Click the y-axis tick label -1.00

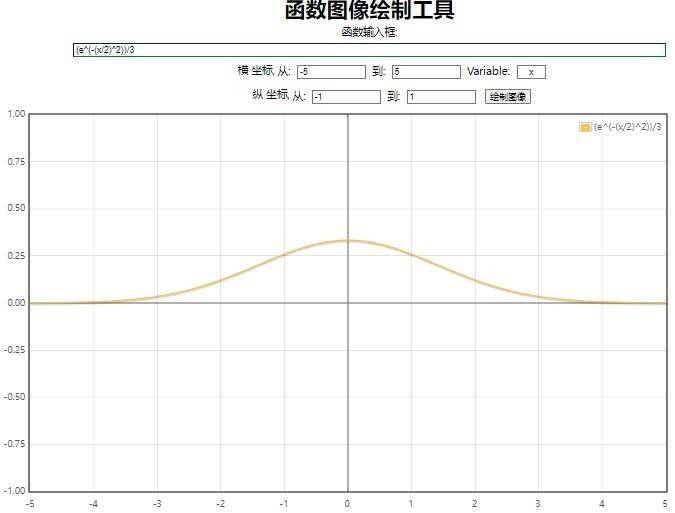(x=15, y=491)
